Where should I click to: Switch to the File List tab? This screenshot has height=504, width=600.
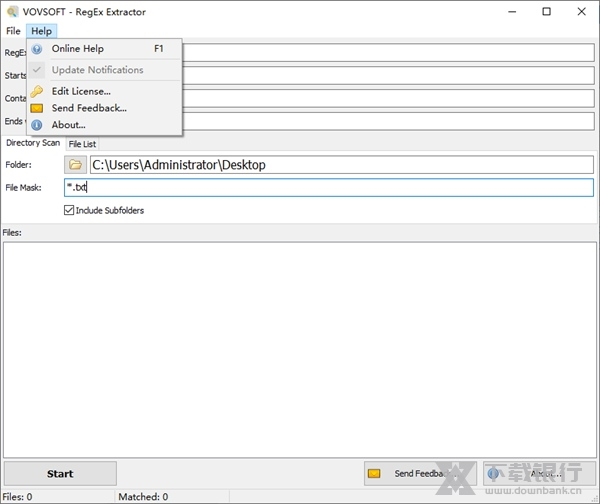(82, 144)
